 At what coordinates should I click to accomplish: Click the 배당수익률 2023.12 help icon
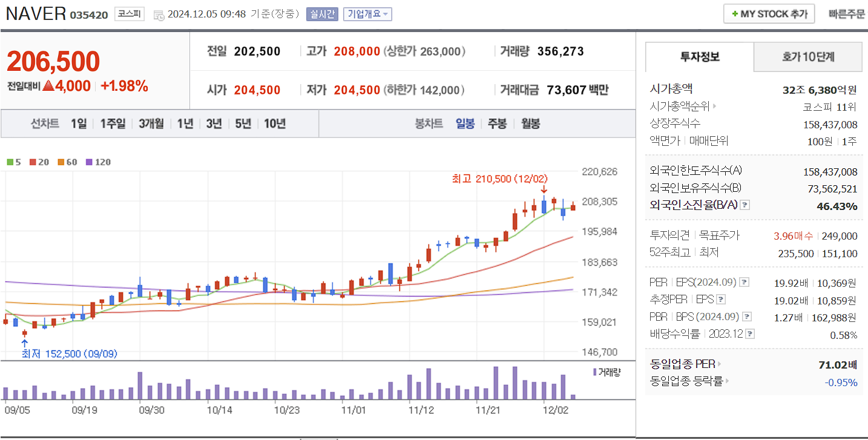(x=749, y=333)
